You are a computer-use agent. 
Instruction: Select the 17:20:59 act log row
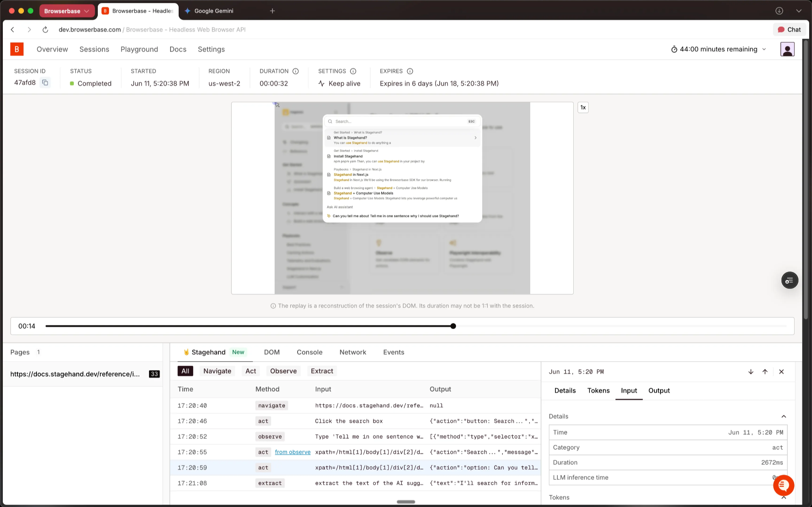click(355, 468)
